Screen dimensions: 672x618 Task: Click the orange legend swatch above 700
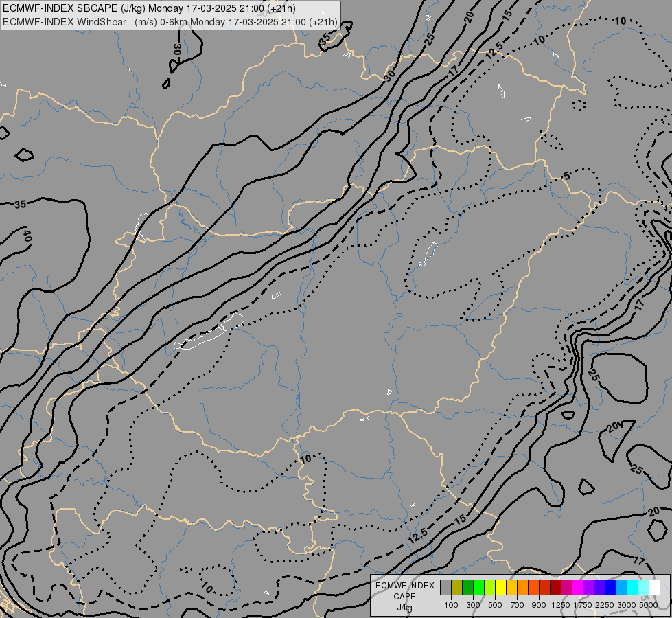(x=522, y=587)
